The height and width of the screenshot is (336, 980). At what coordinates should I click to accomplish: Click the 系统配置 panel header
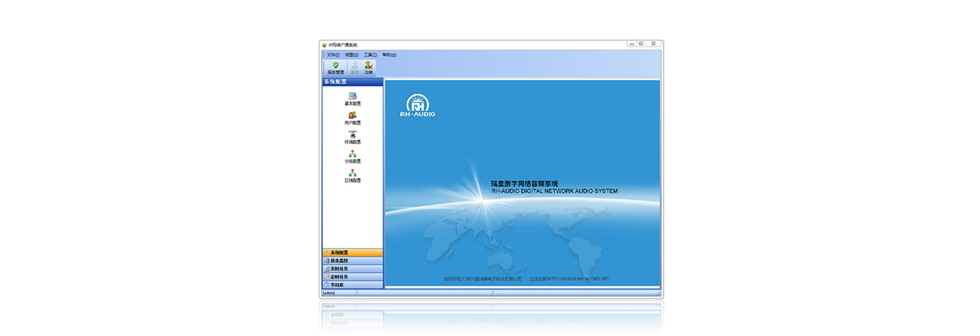pyautogui.click(x=353, y=82)
